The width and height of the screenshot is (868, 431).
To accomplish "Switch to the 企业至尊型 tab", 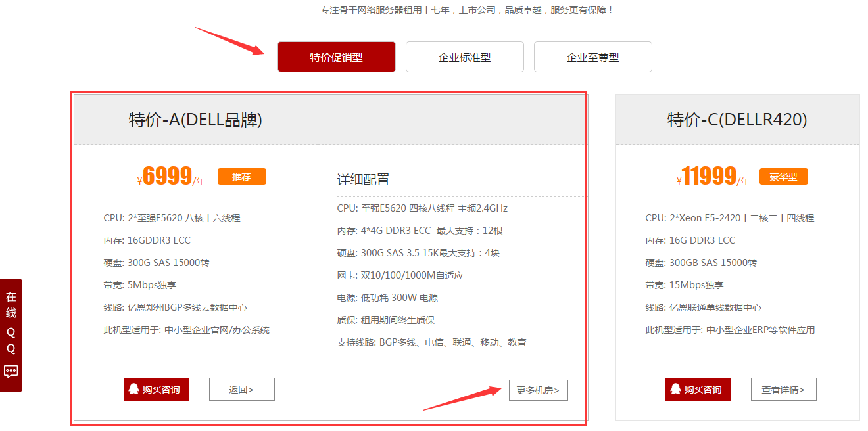I will [592, 57].
